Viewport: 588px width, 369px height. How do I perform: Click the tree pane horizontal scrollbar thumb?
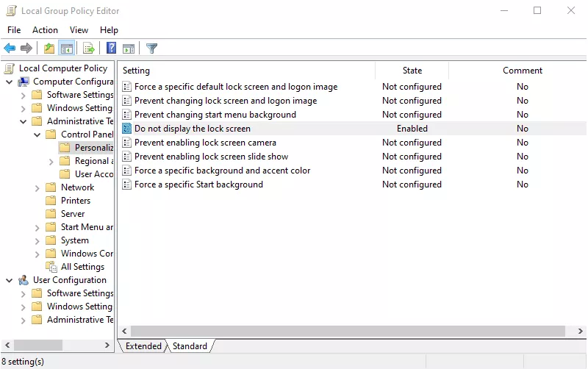pos(38,345)
